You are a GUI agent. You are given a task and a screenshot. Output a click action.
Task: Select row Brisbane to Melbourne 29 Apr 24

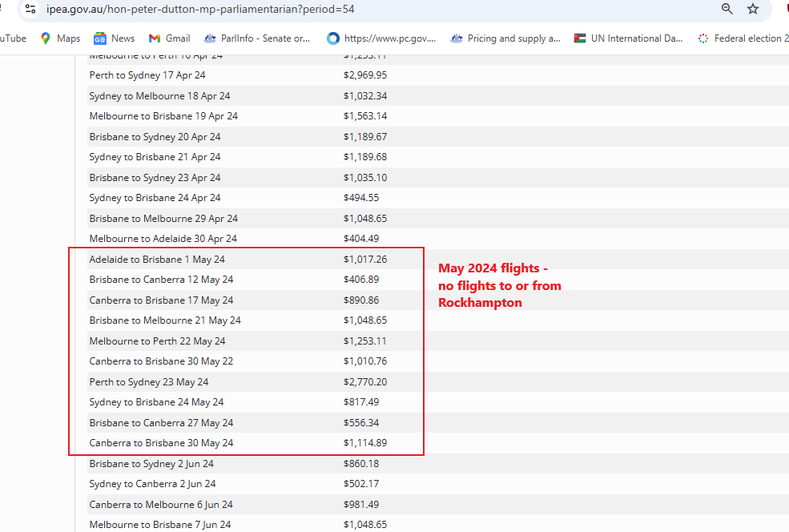pyautogui.click(x=438, y=218)
